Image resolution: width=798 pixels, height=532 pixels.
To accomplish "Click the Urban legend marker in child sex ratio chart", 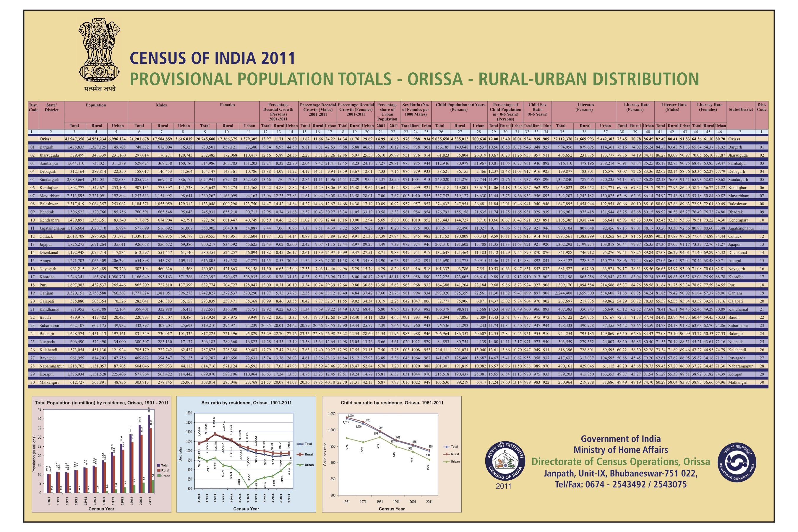I will coord(446,461).
